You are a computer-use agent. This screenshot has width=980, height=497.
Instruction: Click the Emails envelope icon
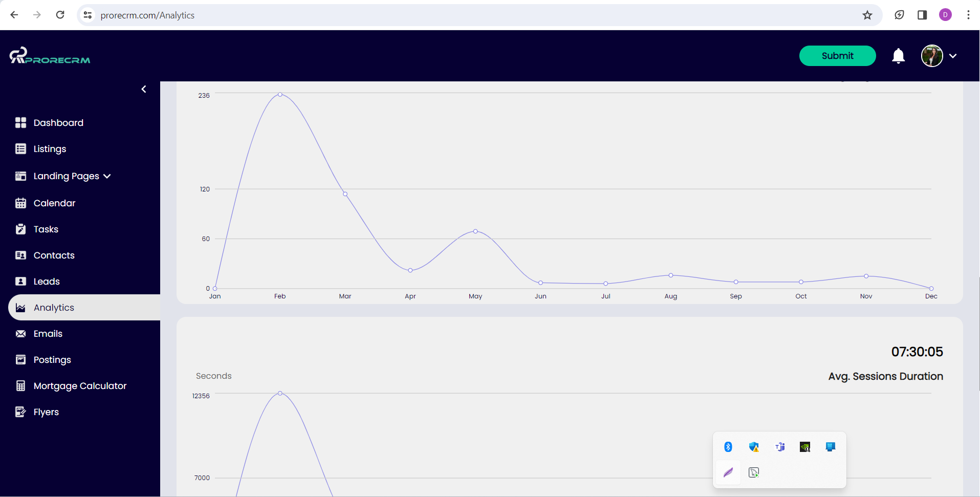point(20,334)
